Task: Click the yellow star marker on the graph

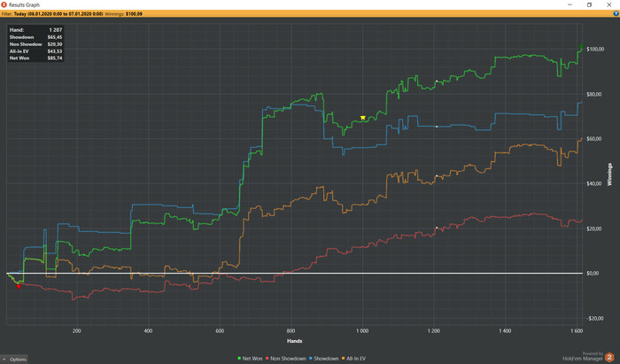Action: pyautogui.click(x=362, y=118)
